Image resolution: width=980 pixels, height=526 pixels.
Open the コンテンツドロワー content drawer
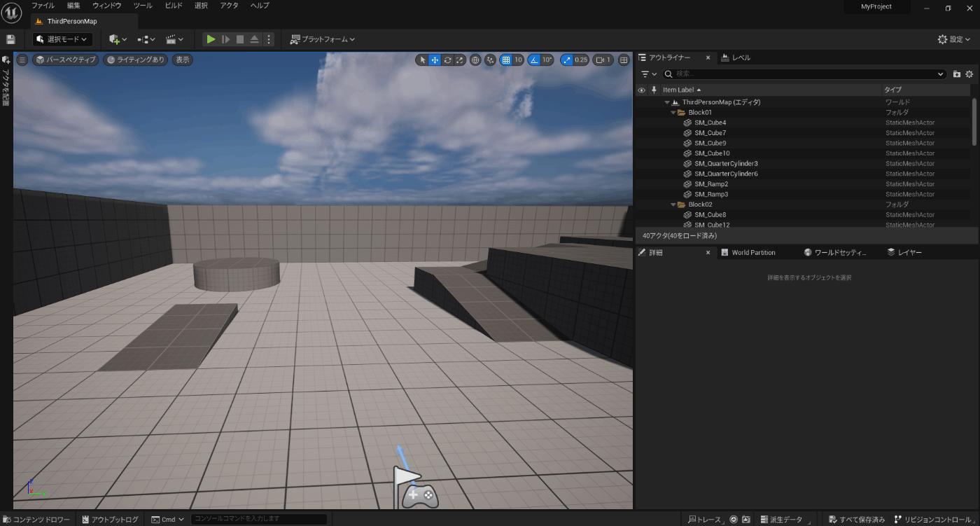[x=37, y=520]
